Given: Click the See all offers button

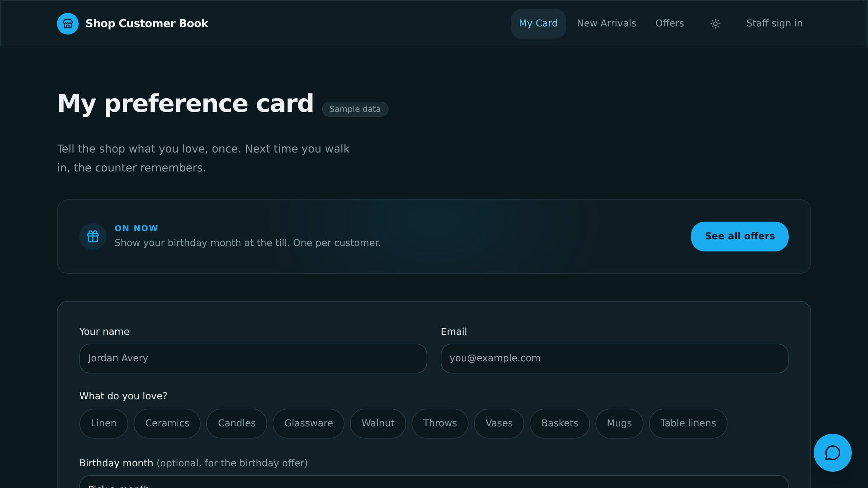Looking at the screenshot, I should coord(739,236).
